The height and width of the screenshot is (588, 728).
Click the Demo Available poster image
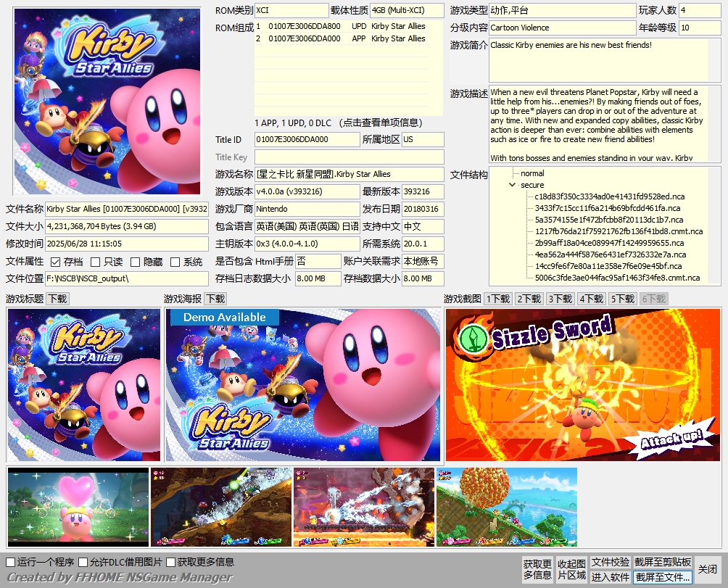(303, 385)
